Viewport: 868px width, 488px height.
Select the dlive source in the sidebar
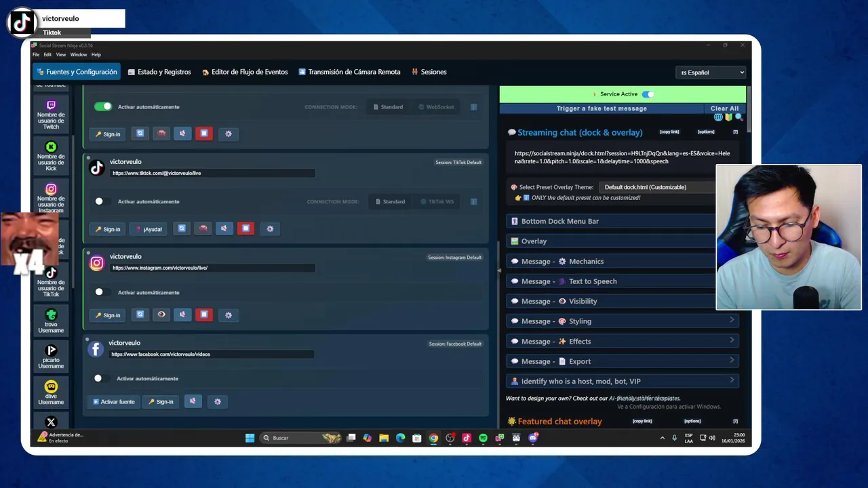click(51, 392)
